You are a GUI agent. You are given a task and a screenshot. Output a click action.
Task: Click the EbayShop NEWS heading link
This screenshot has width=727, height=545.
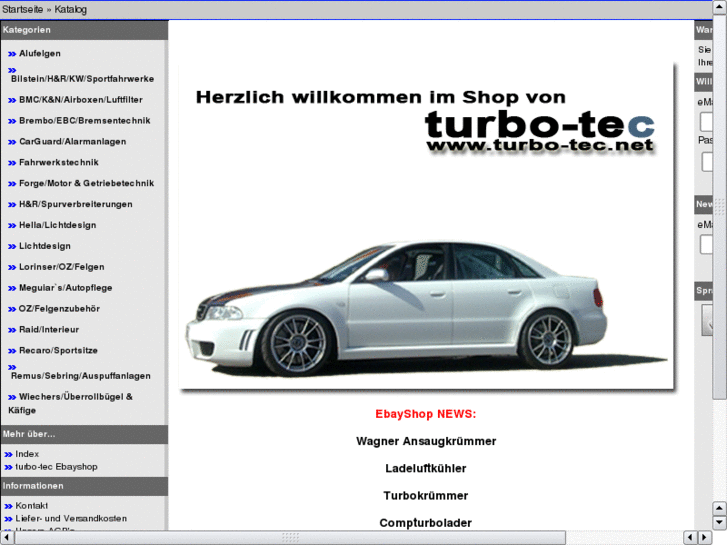click(426, 414)
